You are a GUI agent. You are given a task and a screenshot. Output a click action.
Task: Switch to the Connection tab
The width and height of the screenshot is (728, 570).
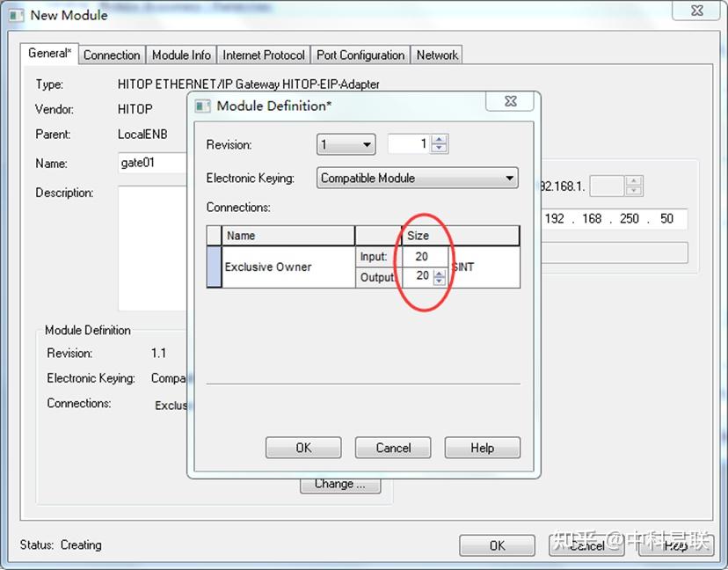pyautogui.click(x=112, y=54)
